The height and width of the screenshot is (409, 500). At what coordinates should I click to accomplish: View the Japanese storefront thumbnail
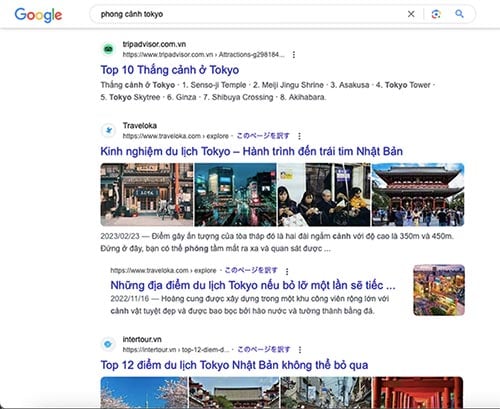[x=147, y=195]
